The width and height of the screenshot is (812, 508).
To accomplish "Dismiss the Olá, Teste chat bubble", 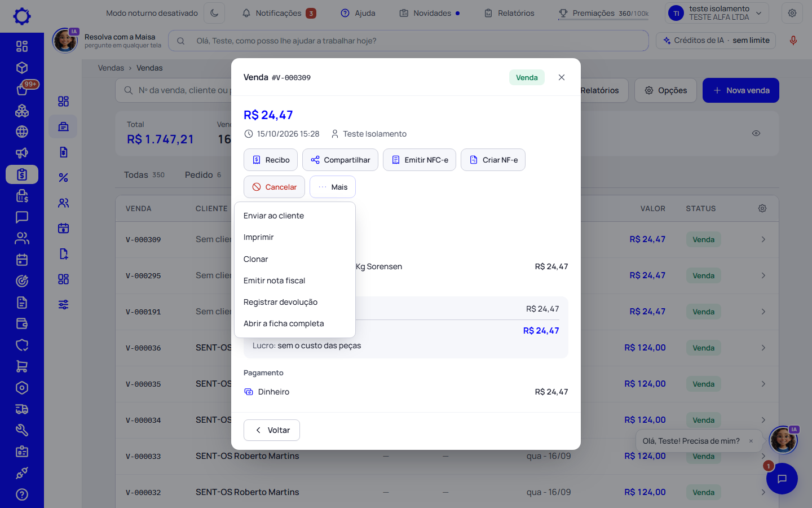I will pyautogui.click(x=751, y=441).
